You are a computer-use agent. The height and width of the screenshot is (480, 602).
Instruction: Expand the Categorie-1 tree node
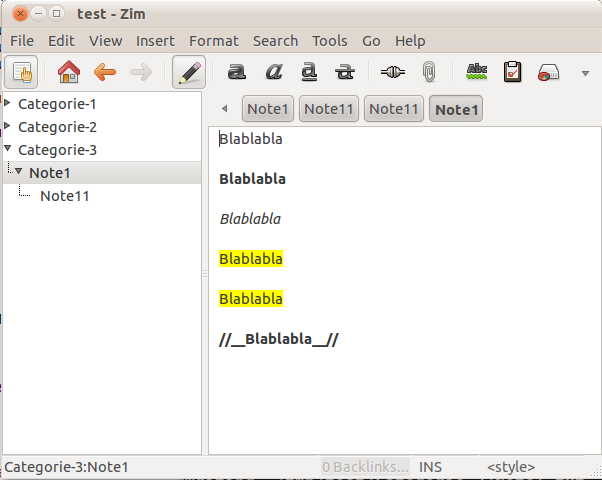(9, 104)
